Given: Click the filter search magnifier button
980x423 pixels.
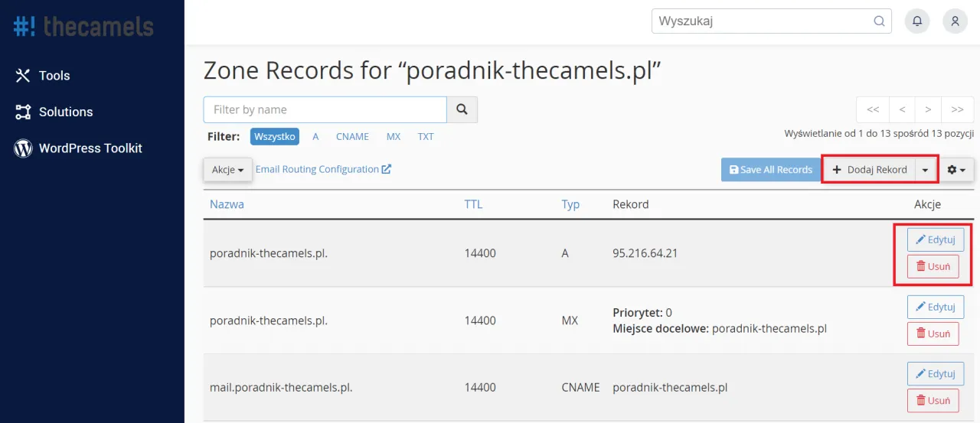Looking at the screenshot, I should 462,109.
